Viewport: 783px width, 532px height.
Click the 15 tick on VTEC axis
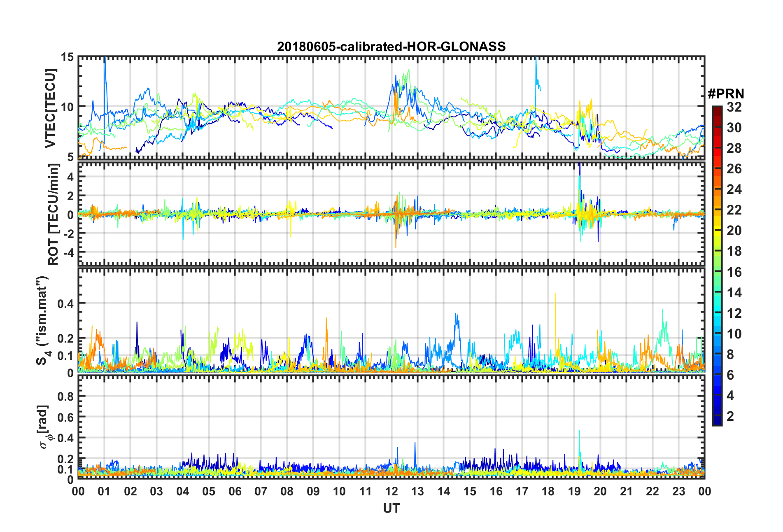point(67,57)
